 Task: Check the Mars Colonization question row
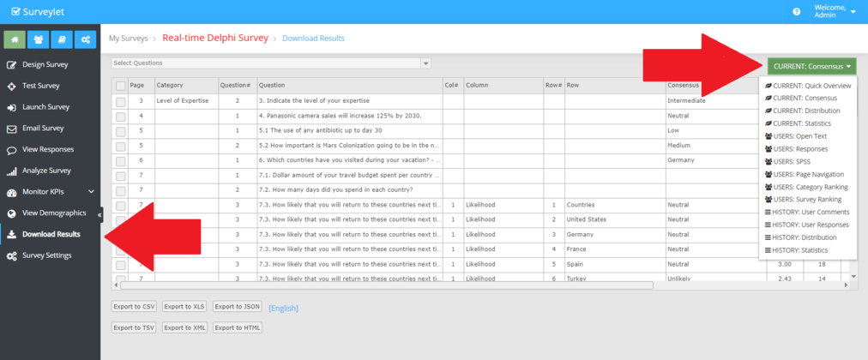[x=120, y=146]
